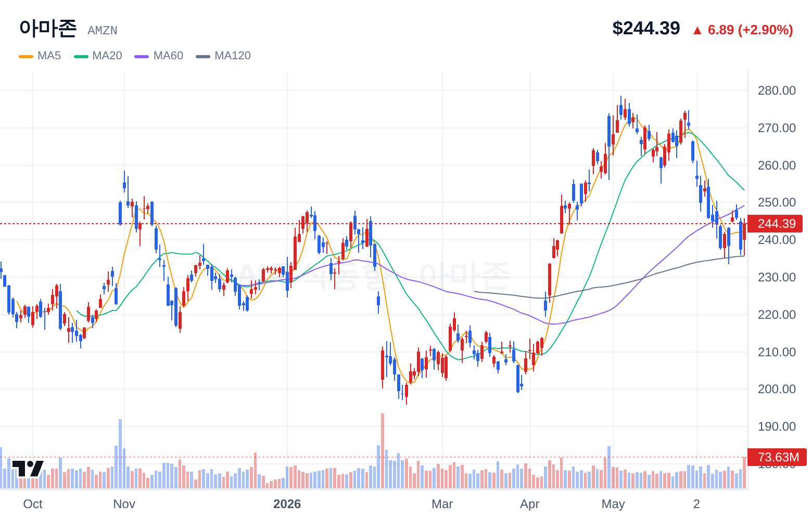Click the 아마존 stock title
Screen dimensions: 812x518
48,28
